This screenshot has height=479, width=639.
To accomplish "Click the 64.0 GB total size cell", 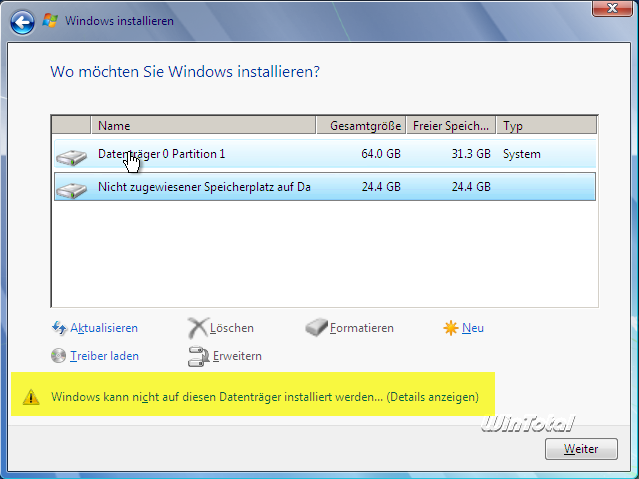I will (x=381, y=154).
